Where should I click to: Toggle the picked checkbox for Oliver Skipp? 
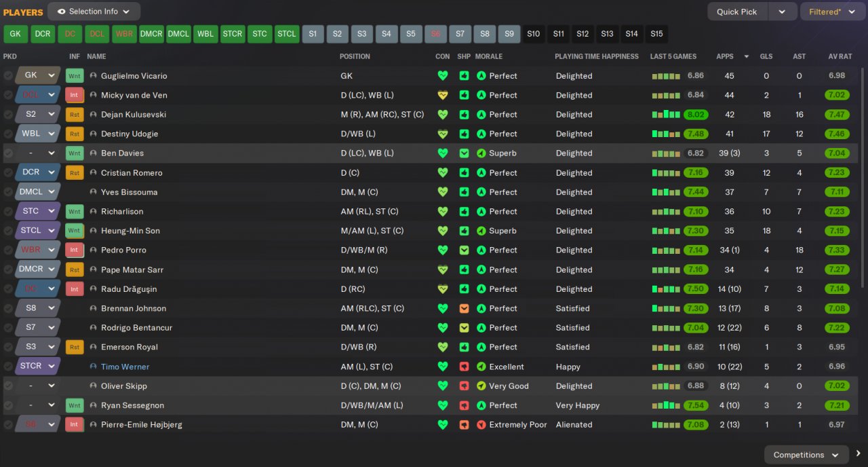click(8, 386)
